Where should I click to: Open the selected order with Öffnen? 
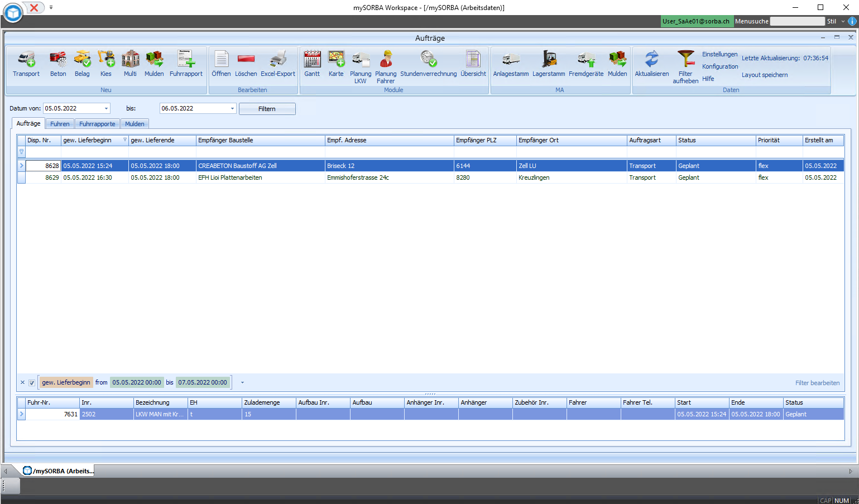coord(221,64)
